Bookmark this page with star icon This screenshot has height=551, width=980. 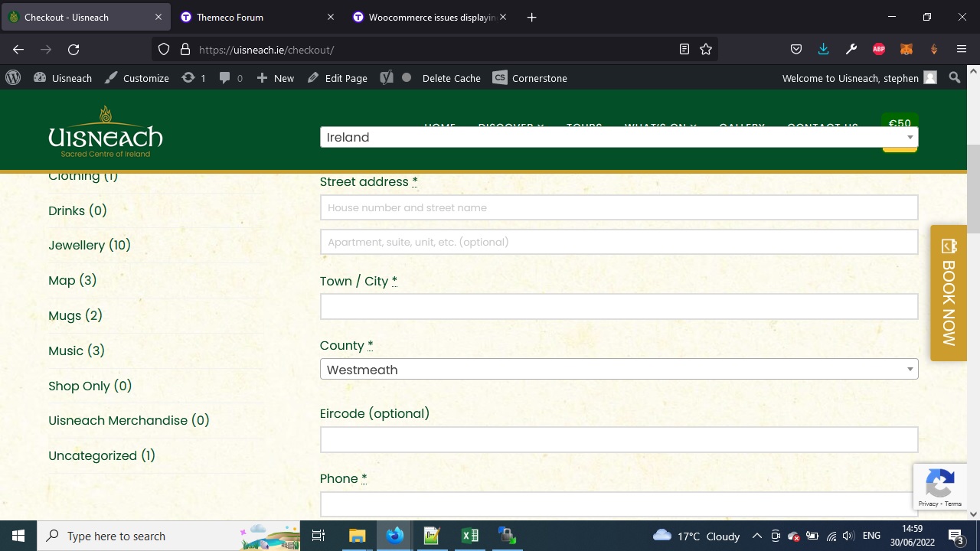click(x=706, y=50)
